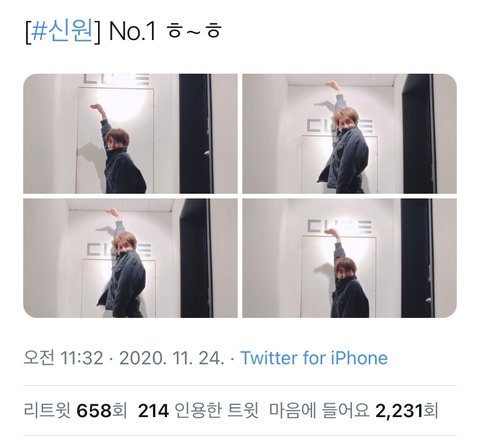This screenshot has width=480, height=438.
Task: Click the 리트윗 label
Action: click(47, 410)
